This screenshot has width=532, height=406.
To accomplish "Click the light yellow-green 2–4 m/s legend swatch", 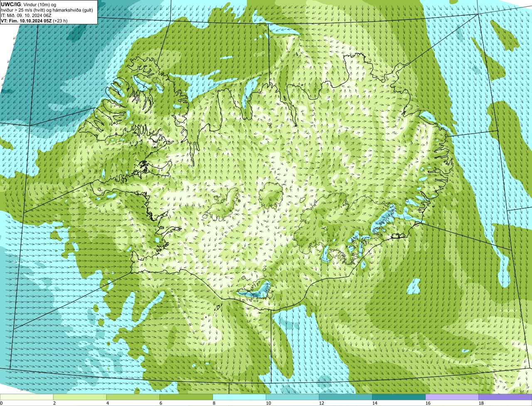I will coord(80,397).
